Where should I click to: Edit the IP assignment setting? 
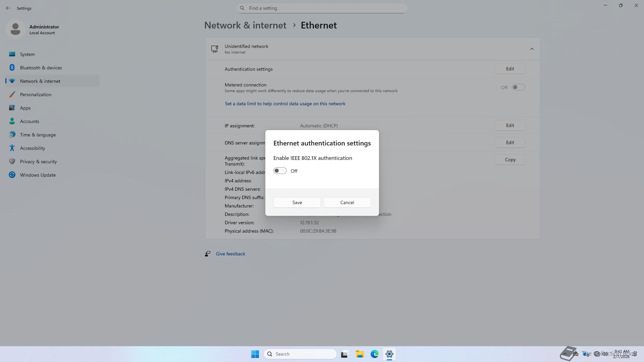tap(509, 125)
